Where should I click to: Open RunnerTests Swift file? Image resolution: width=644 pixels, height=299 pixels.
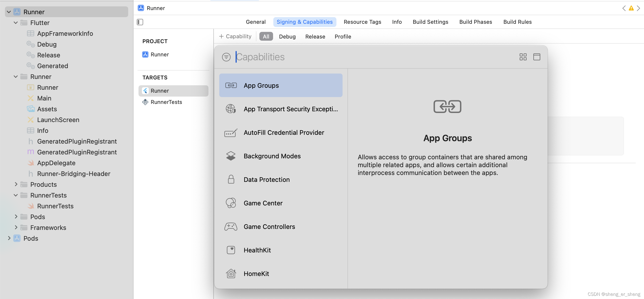pos(55,206)
